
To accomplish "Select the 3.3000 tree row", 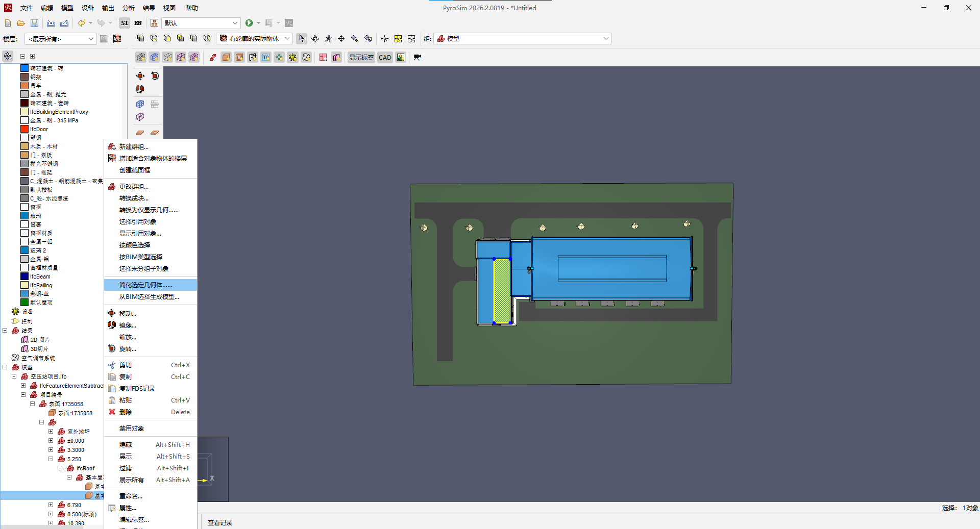I will click(x=76, y=450).
